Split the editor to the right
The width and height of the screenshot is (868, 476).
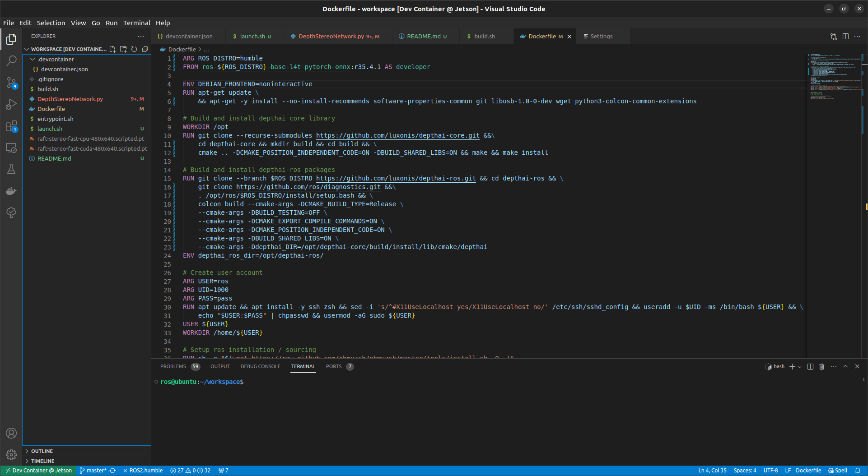845,37
